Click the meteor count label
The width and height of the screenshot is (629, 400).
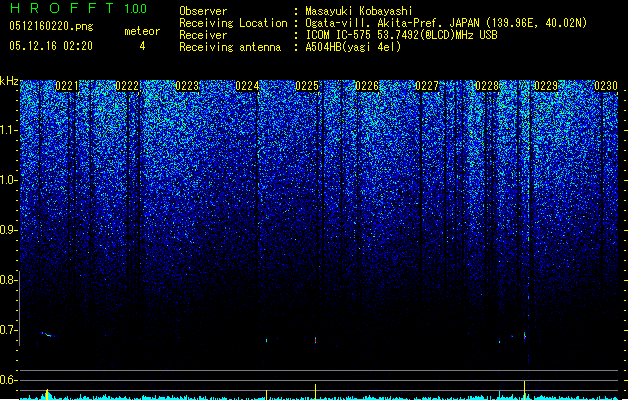[x=142, y=31]
